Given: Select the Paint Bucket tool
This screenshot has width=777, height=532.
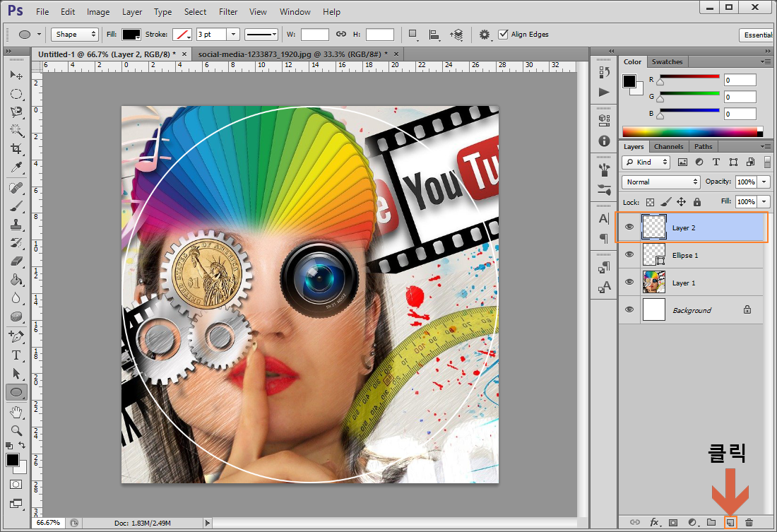Looking at the screenshot, I should pyautogui.click(x=16, y=280).
